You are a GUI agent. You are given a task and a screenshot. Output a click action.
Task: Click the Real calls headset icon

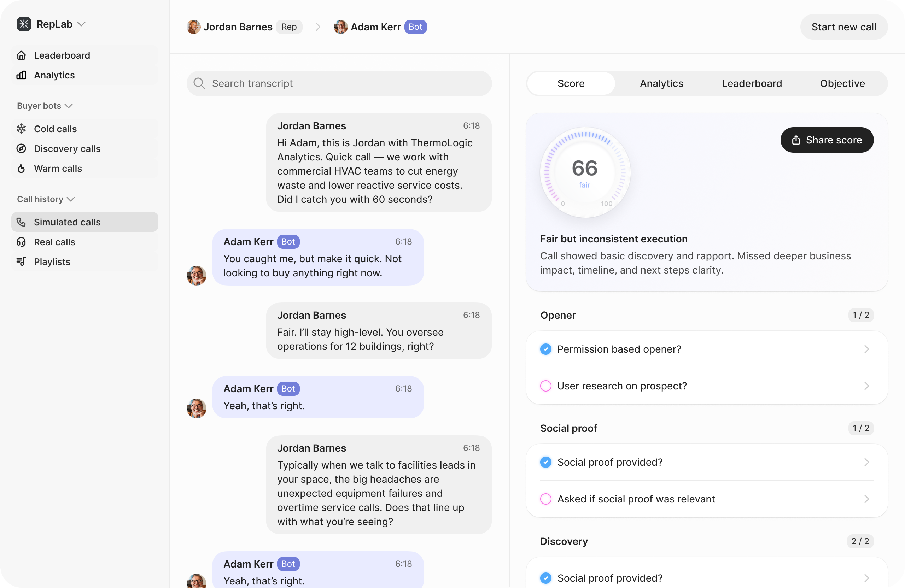[x=21, y=242]
